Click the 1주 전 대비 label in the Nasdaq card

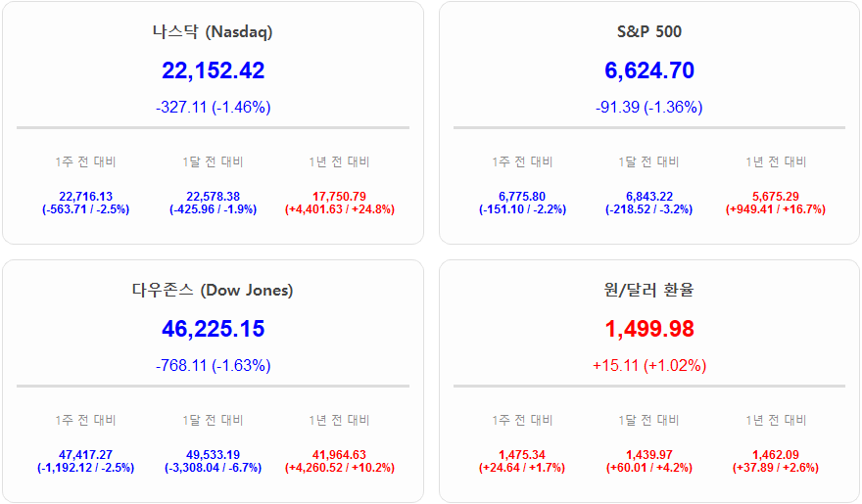(85, 161)
